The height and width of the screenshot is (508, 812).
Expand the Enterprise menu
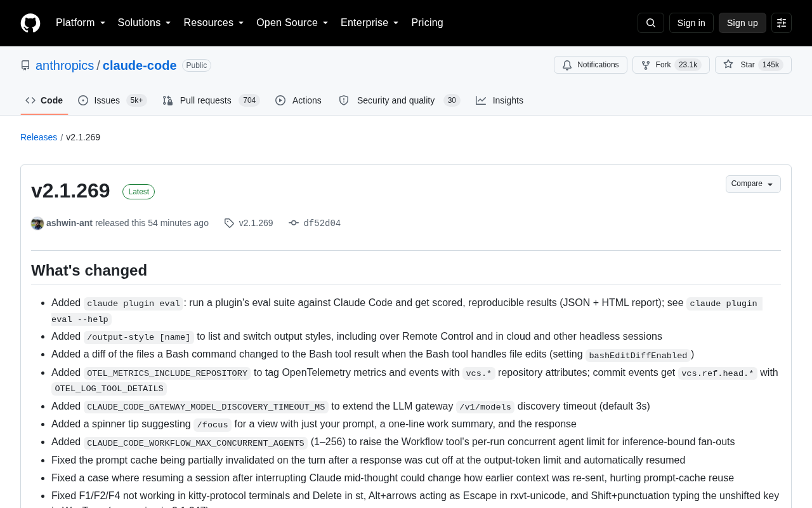(370, 23)
